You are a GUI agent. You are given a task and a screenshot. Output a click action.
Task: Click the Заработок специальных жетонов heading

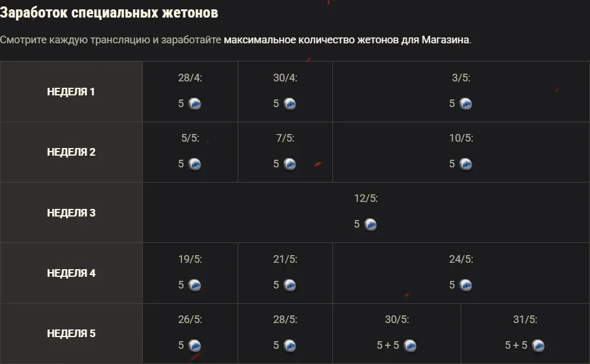coord(109,13)
